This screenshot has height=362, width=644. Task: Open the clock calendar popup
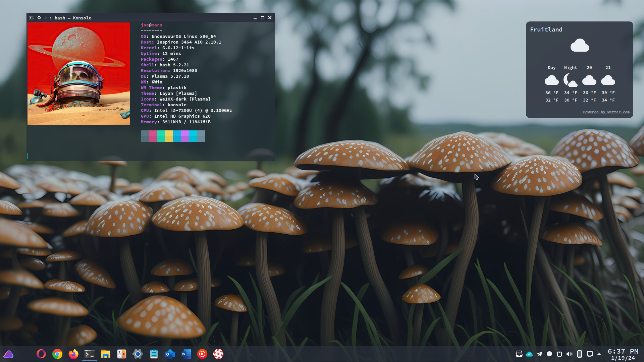623,354
